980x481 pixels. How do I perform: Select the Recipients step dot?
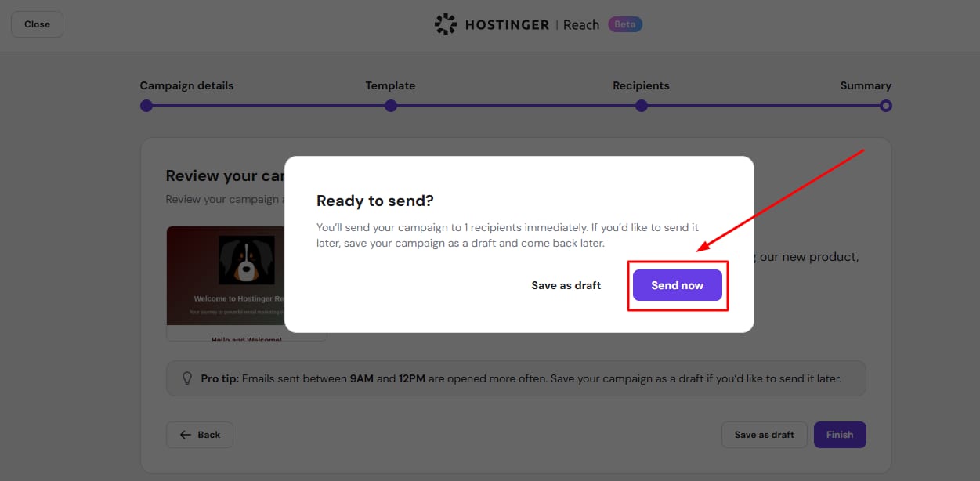click(642, 106)
